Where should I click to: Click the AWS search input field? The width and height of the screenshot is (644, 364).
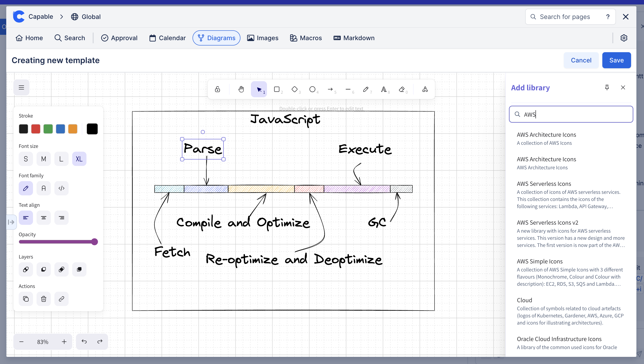click(571, 114)
